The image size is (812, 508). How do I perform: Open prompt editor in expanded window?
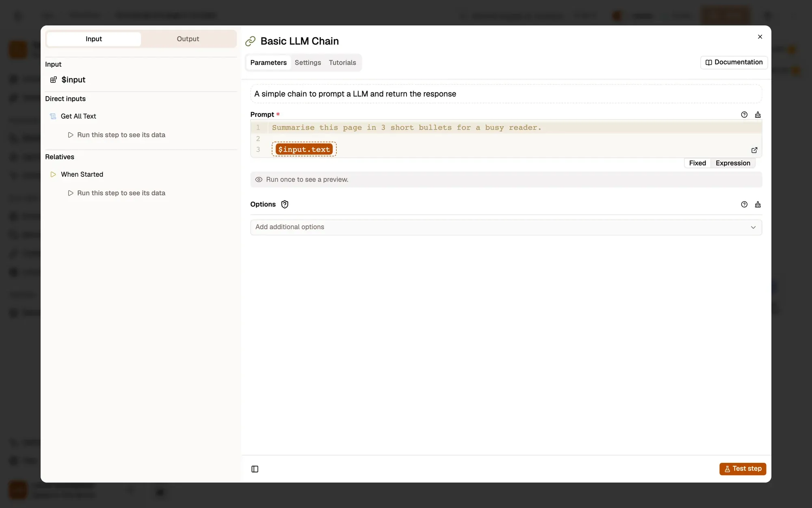pyautogui.click(x=754, y=150)
